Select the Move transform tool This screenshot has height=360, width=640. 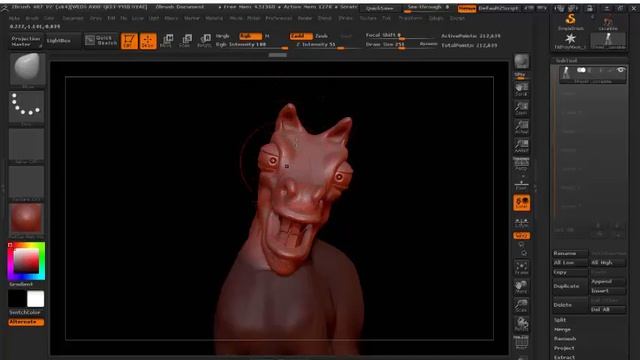click(167, 41)
